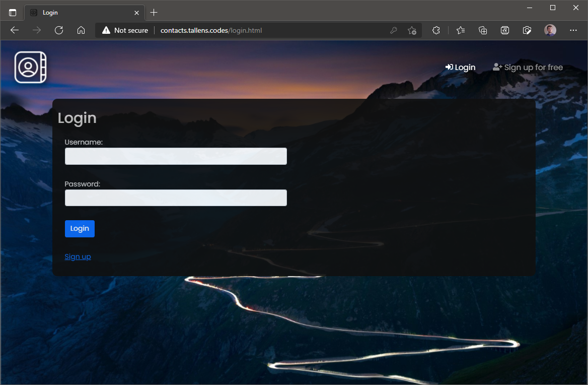Image resolution: width=588 pixels, height=385 pixels.
Task: Click the Not secure warning badge
Action: pos(125,30)
